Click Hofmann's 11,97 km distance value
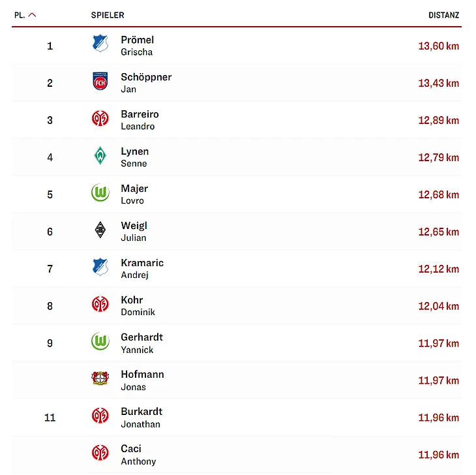This screenshot has height=475, width=476. click(x=438, y=380)
